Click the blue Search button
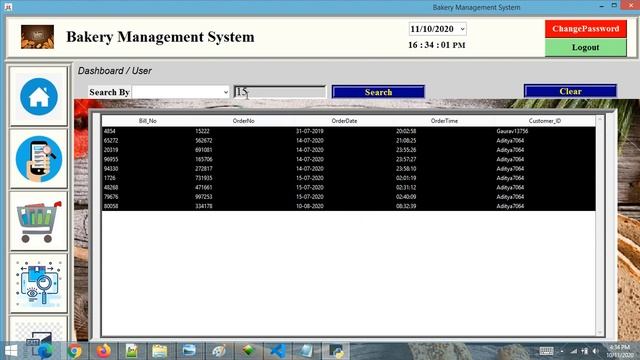The width and height of the screenshot is (640, 360). click(378, 92)
